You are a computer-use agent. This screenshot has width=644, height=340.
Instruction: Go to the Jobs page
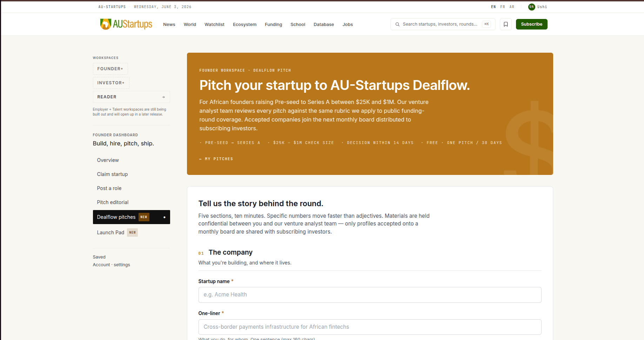(348, 24)
